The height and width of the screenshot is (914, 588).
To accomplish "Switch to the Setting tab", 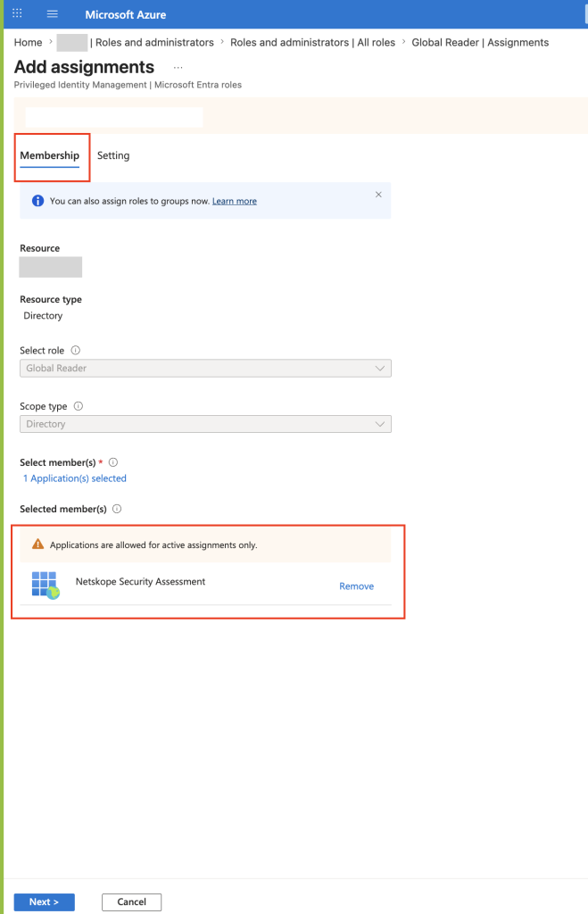I will coord(113,155).
